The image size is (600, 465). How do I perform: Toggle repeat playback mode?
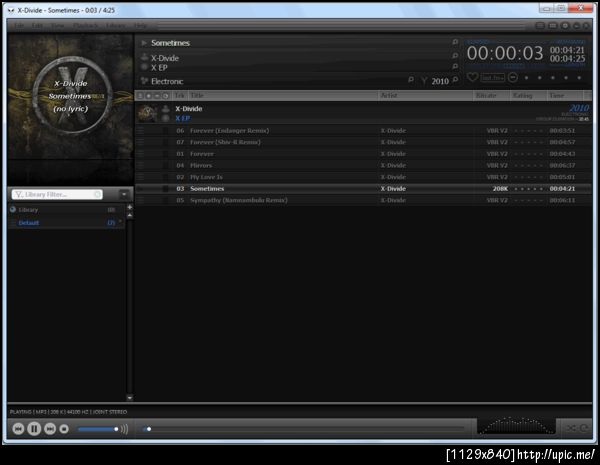click(584, 428)
